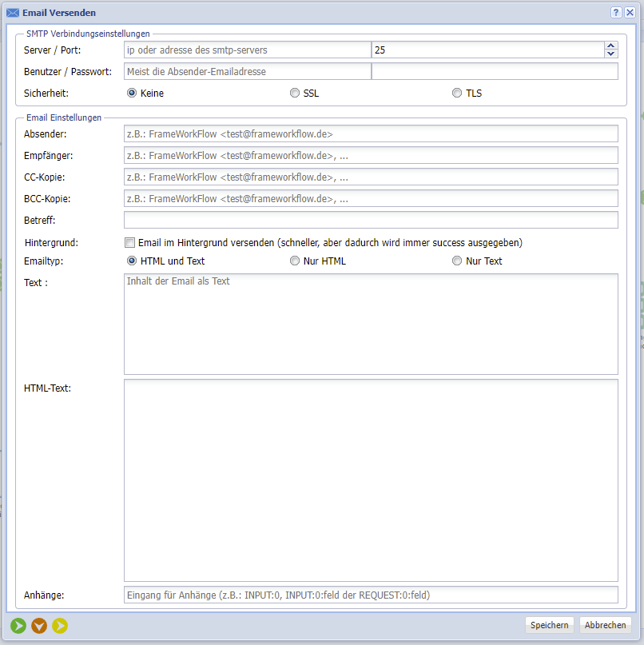The width and height of the screenshot is (644, 645).
Task: Set Emailtyp to Nur Text
Action: (x=457, y=261)
